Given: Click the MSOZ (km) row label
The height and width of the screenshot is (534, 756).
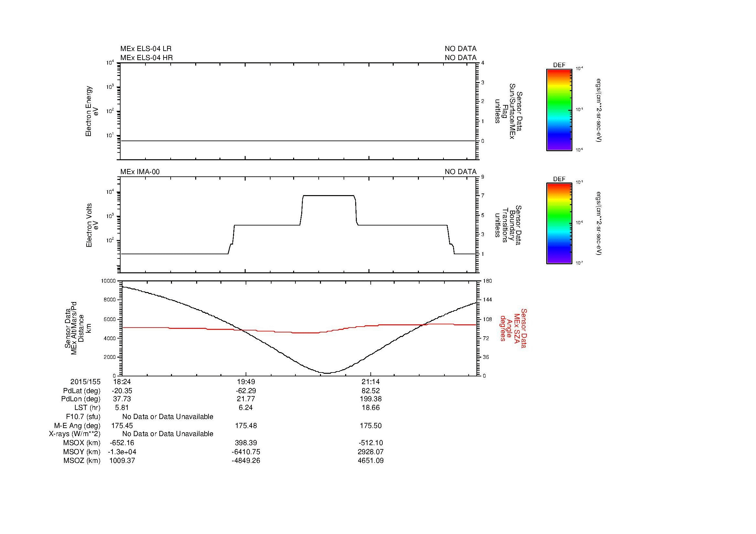Looking at the screenshot, I should click(x=82, y=460).
